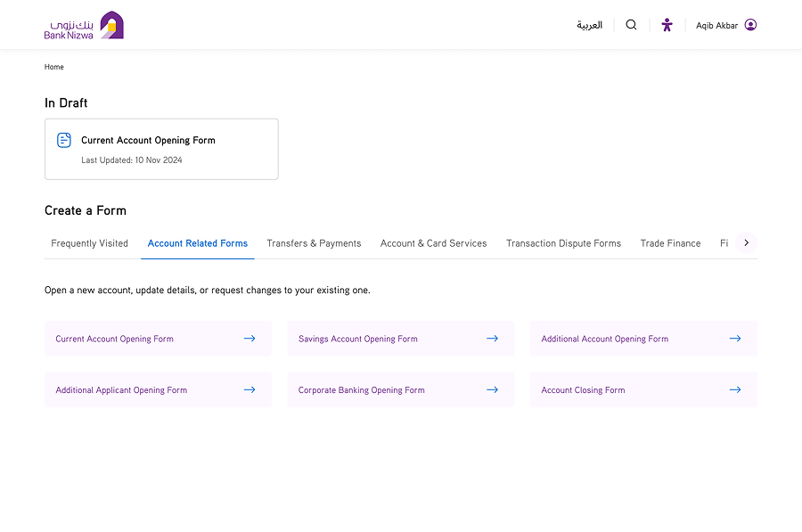Open the Trade Finance tab
This screenshot has height=532, width=802.
[x=670, y=243]
